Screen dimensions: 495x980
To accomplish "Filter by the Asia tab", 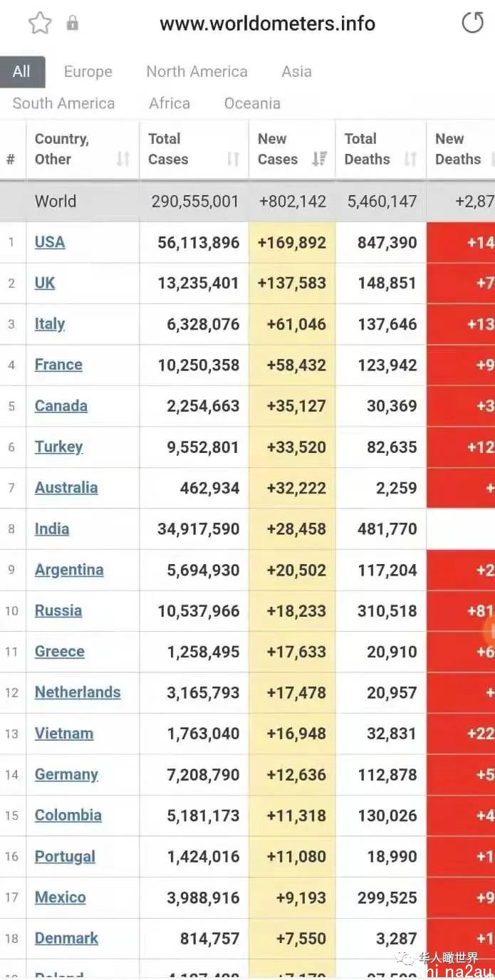I will (x=296, y=72).
